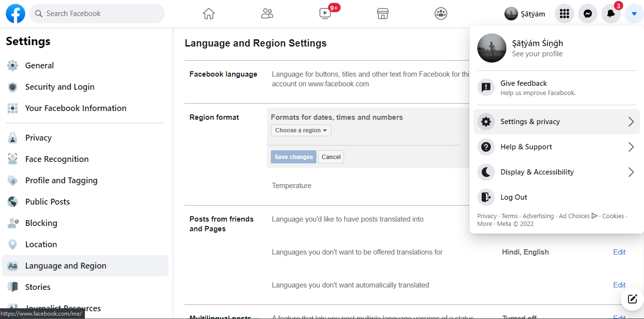
Task: Click the profile picture in account menu
Action: pyautogui.click(x=492, y=48)
